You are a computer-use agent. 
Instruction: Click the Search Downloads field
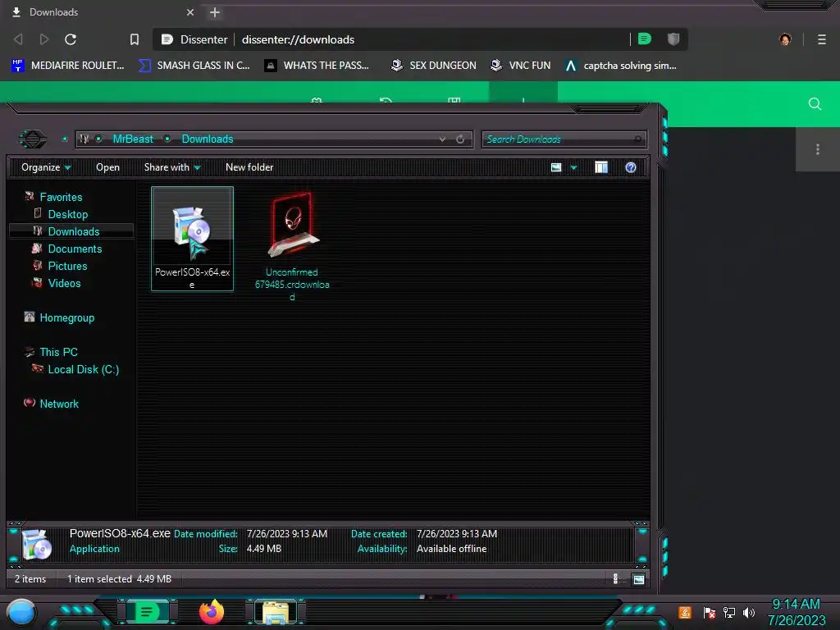[x=564, y=139]
